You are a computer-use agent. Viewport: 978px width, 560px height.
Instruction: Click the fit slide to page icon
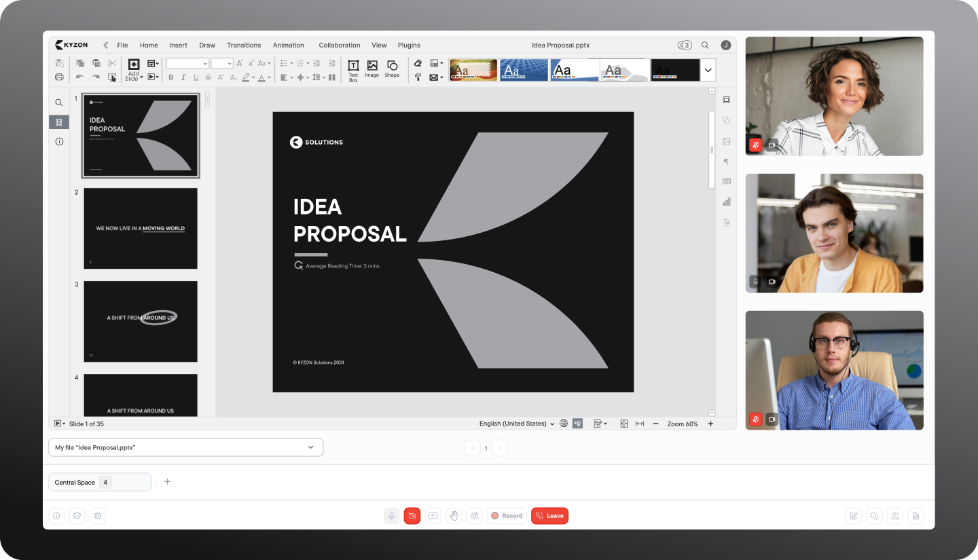623,424
